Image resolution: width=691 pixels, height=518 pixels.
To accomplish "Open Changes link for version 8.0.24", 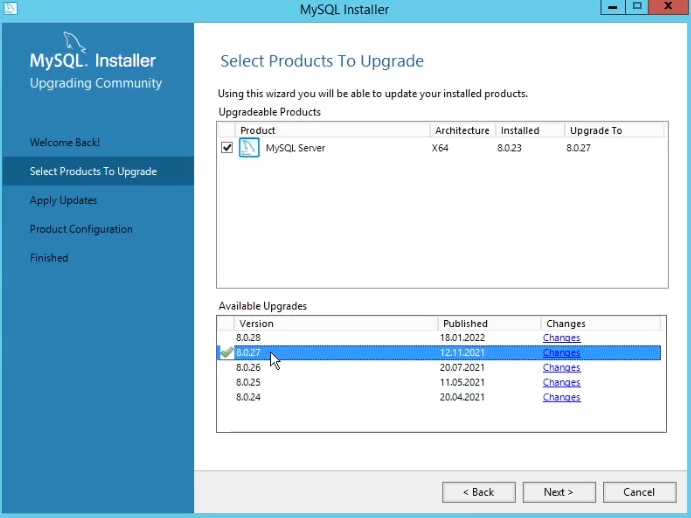I will click(x=561, y=397).
